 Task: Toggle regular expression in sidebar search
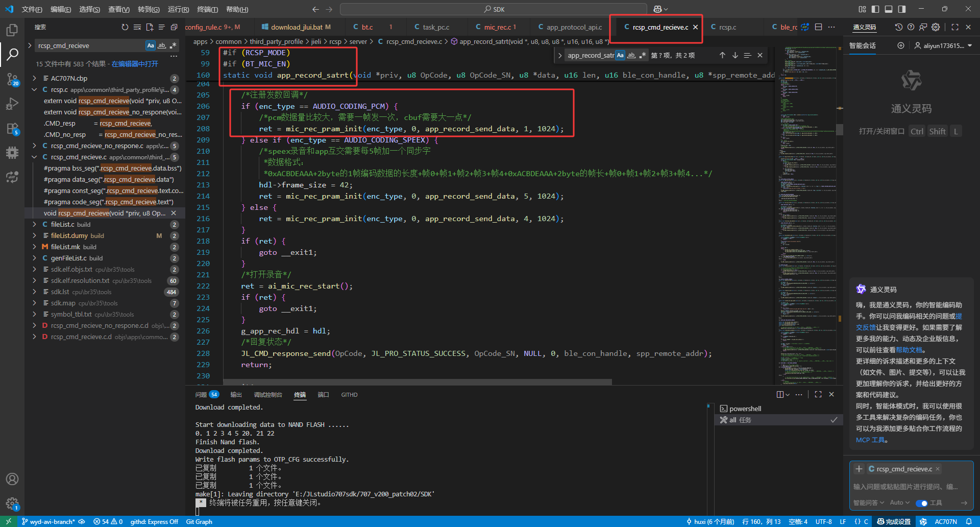[x=173, y=45]
